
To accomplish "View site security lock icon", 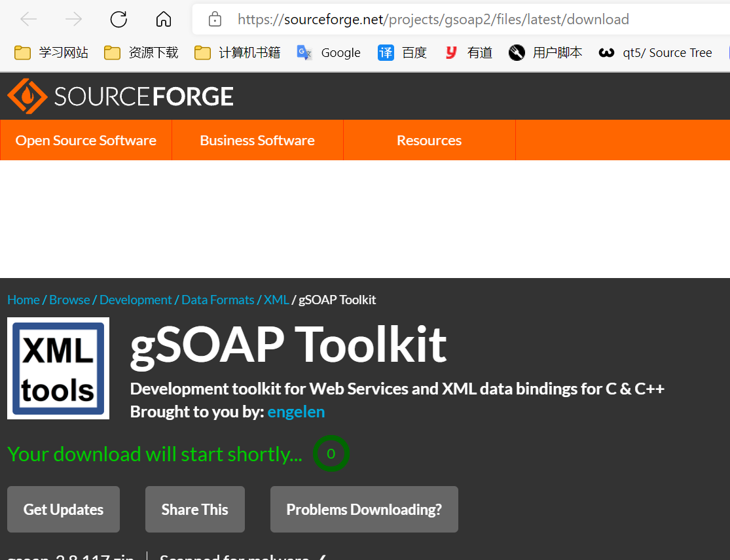I will pyautogui.click(x=215, y=19).
